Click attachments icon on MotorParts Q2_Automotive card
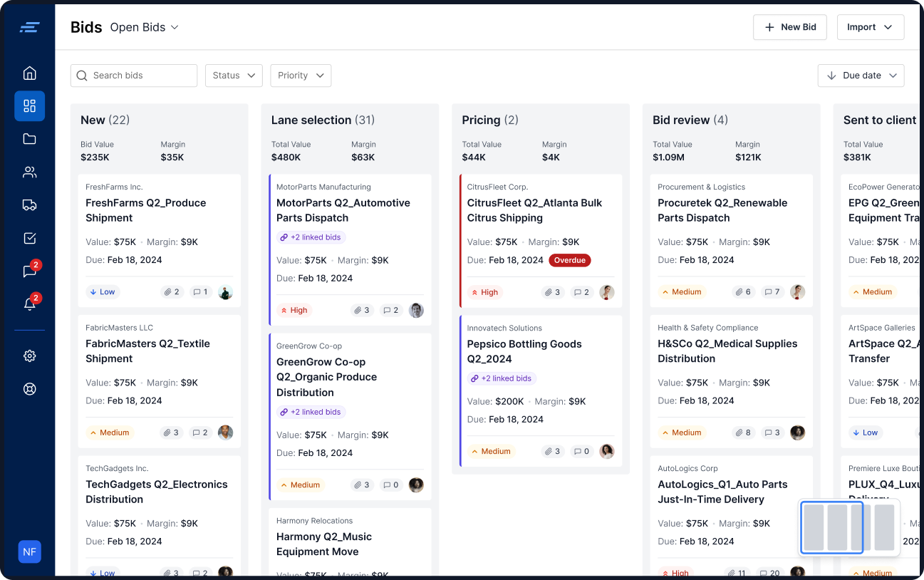This screenshot has width=924, height=580. coord(358,310)
